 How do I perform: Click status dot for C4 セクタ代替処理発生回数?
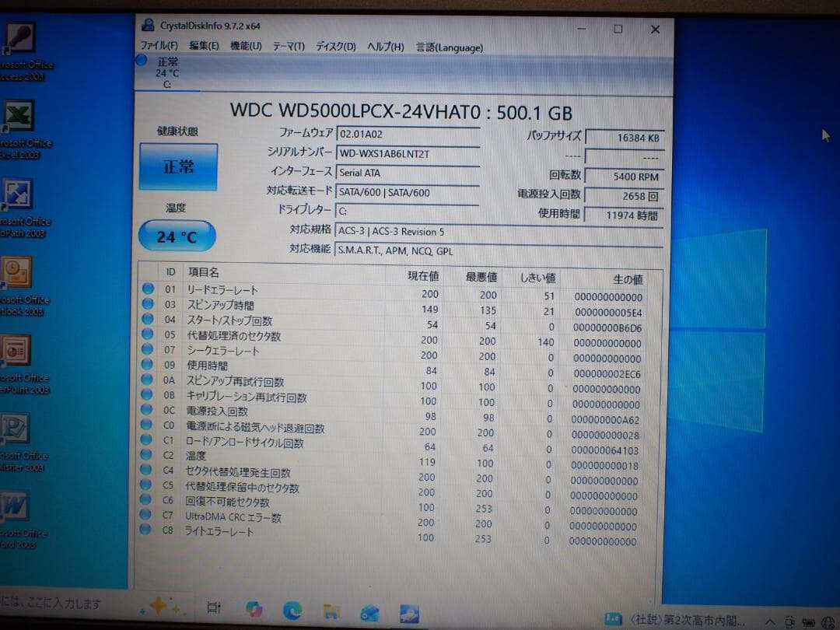pos(145,469)
